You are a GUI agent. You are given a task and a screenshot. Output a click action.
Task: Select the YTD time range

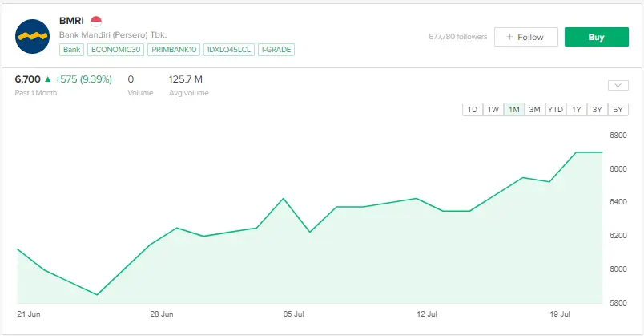[x=555, y=110]
